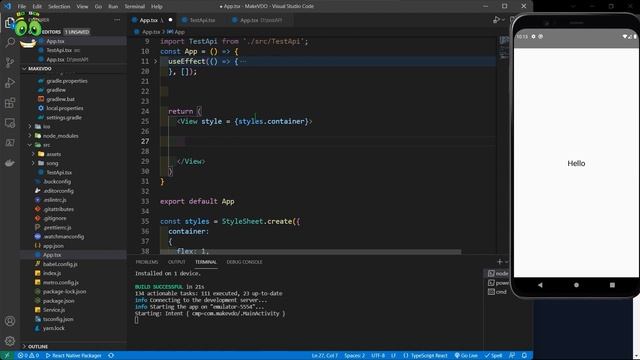This screenshot has height=360, width=640.
Task: Open the Docker view in activity bar
Action: click(x=10, y=163)
